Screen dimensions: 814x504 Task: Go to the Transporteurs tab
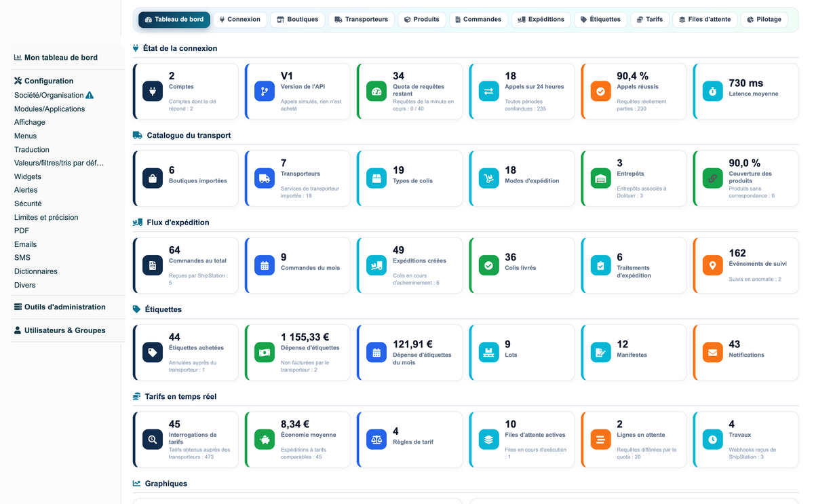point(361,20)
